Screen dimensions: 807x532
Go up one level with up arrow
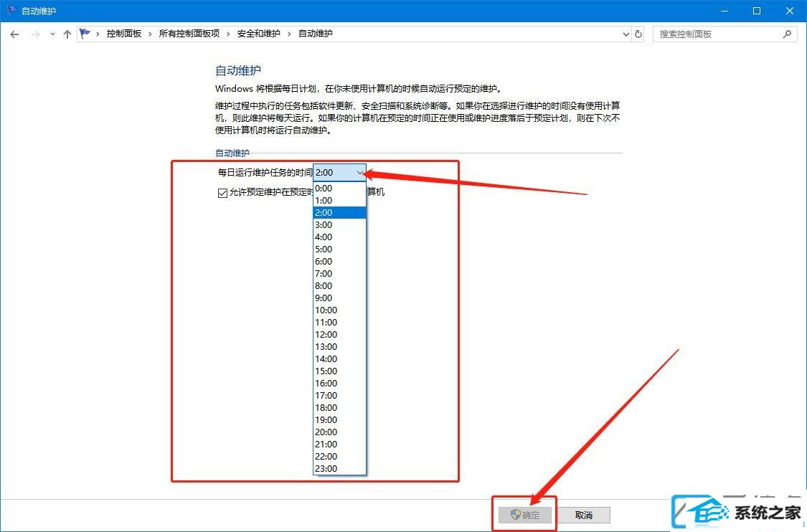[67, 34]
